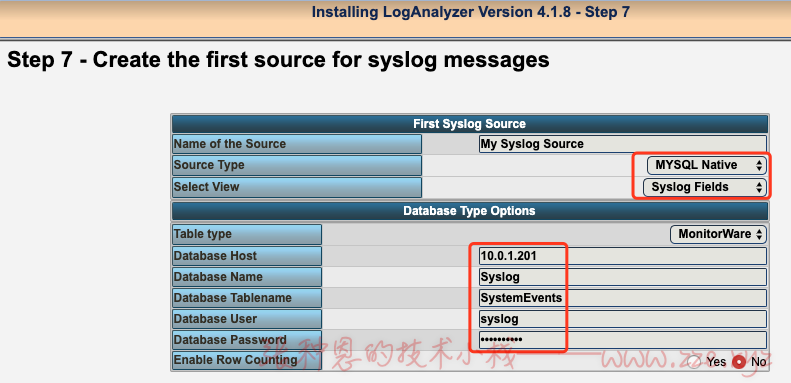Click the Name of the Source field
This screenshot has width=791, height=383.
[x=623, y=144]
